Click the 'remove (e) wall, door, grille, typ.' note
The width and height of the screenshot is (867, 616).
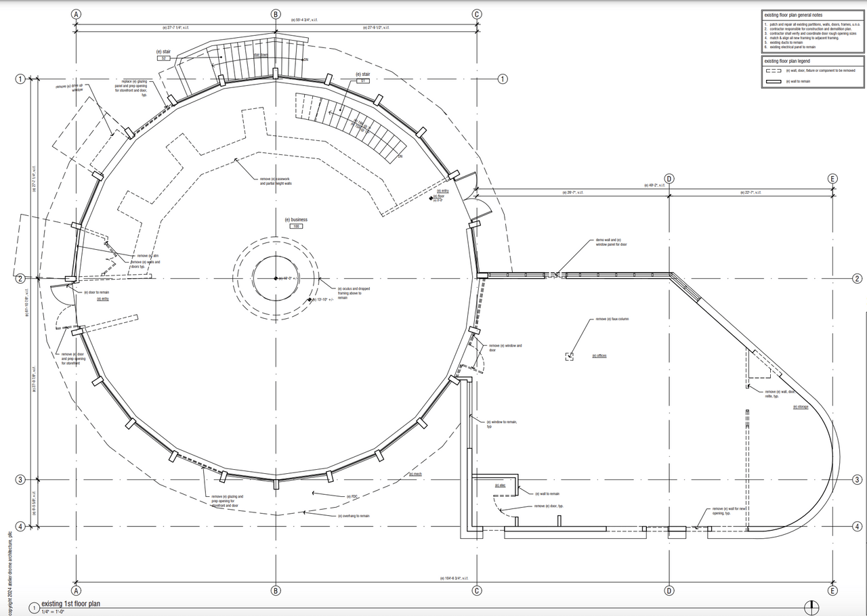tap(780, 394)
